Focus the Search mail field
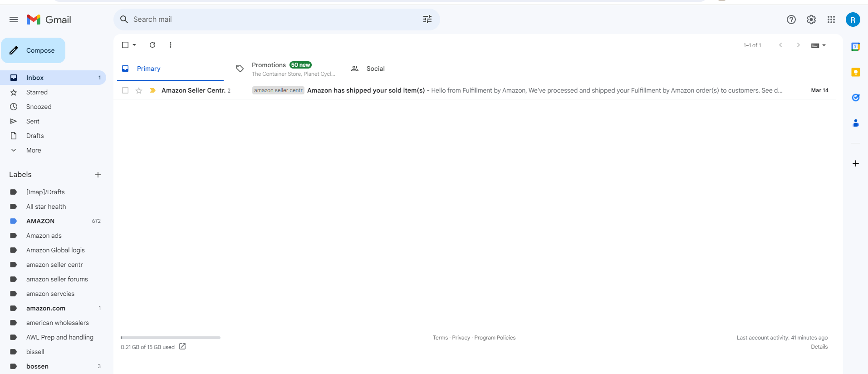 [x=276, y=20]
